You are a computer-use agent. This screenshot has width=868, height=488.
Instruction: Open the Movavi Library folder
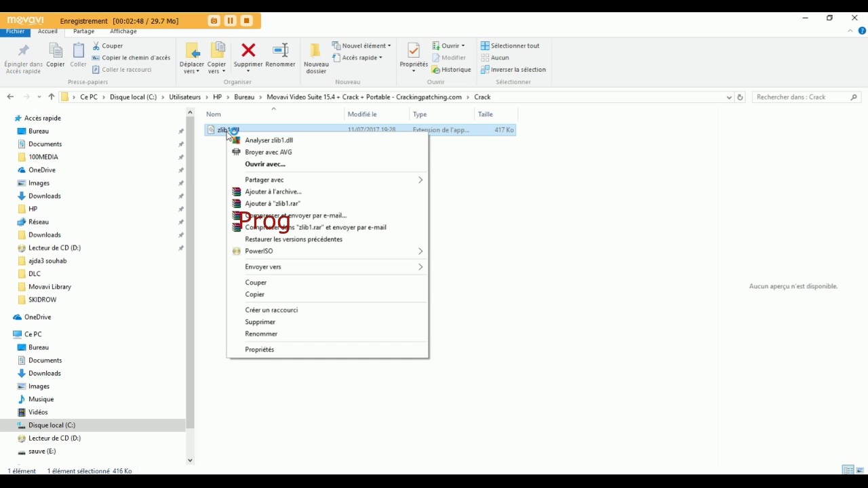[x=50, y=287]
